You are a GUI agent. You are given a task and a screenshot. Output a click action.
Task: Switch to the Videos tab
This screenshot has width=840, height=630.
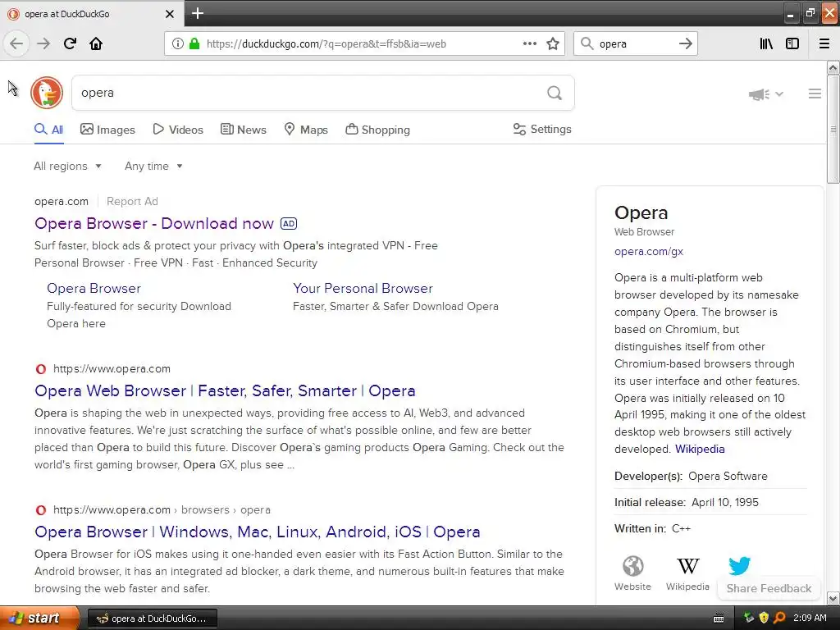tap(178, 130)
